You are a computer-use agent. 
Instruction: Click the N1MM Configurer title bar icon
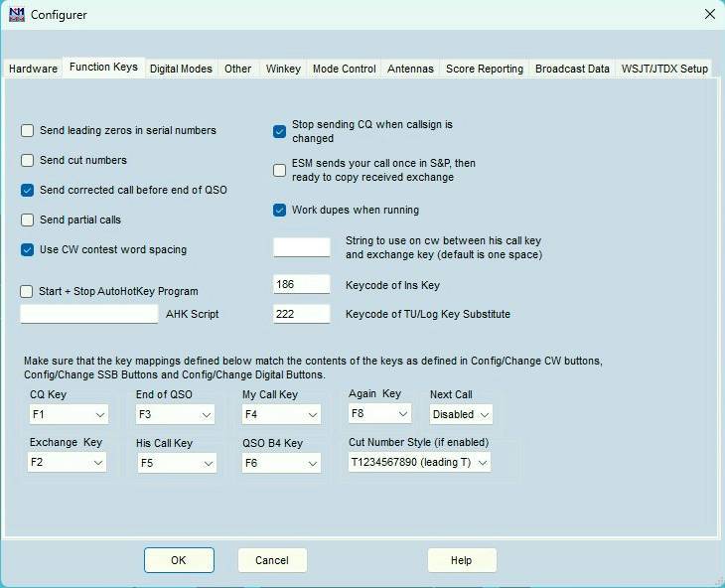pos(17,14)
